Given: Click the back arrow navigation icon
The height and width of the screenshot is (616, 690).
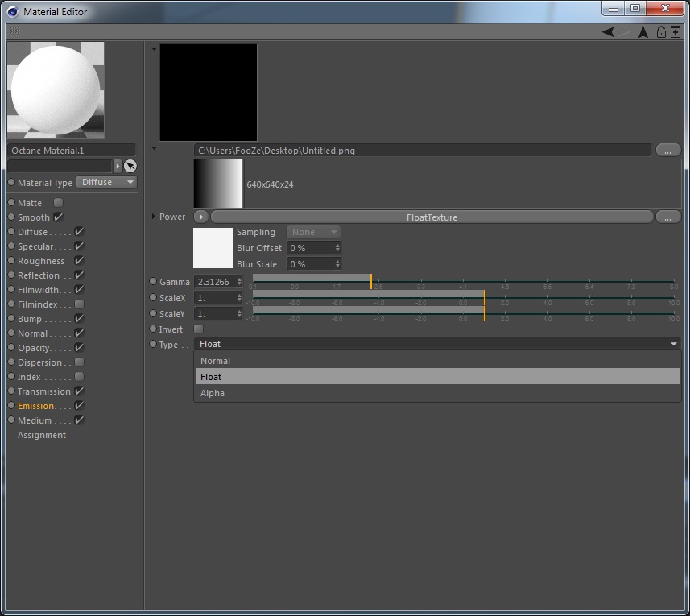Looking at the screenshot, I should [x=608, y=31].
